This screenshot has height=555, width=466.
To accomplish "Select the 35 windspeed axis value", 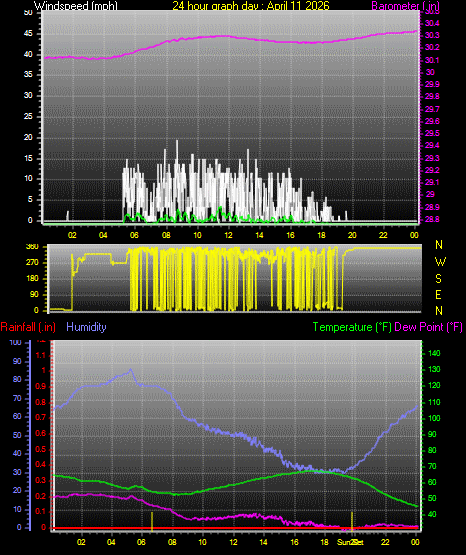I will [x=28, y=75].
